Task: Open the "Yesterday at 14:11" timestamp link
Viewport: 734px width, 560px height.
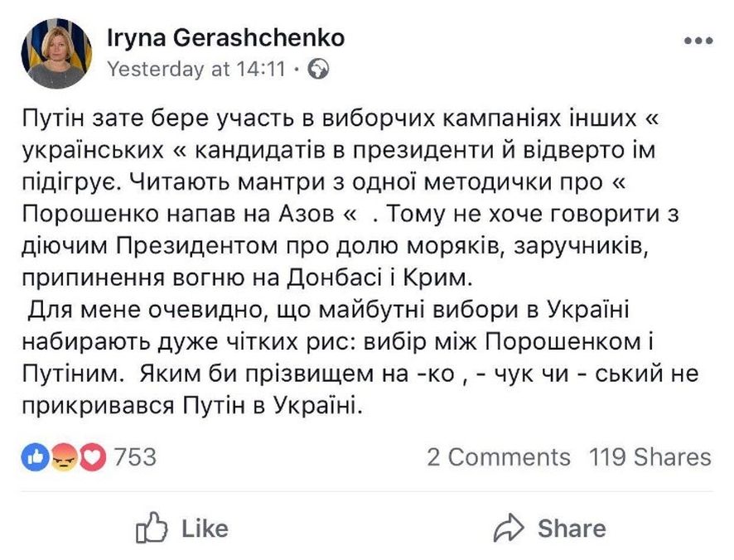Action: click(196, 68)
